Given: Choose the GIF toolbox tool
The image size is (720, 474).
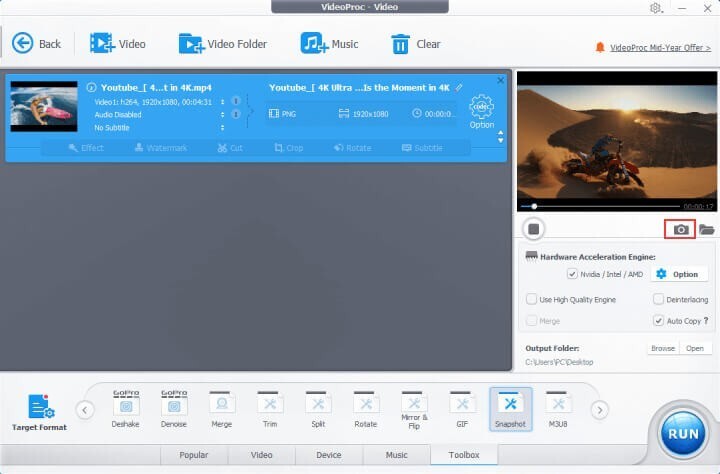Looking at the screenshot, I should [462, 409].
